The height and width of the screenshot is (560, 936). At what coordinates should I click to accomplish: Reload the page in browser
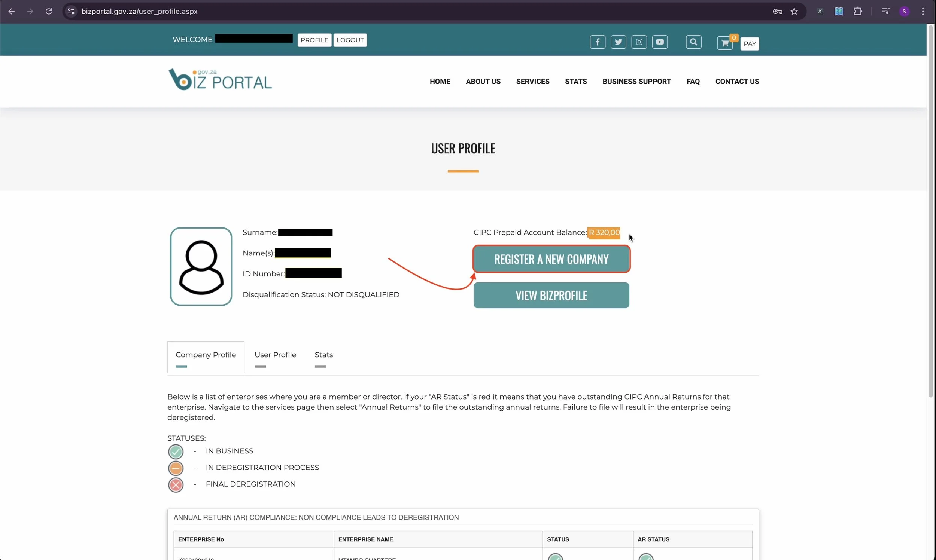(49, 11)
